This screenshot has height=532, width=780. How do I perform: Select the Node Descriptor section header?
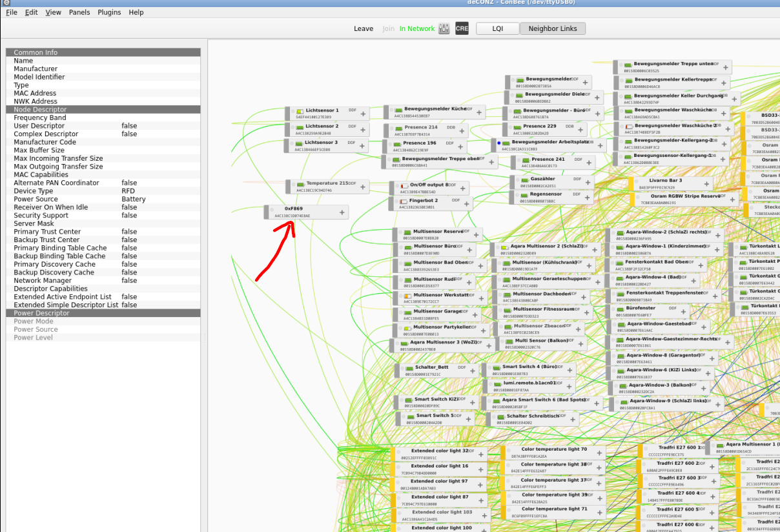(x=103, y=109)
